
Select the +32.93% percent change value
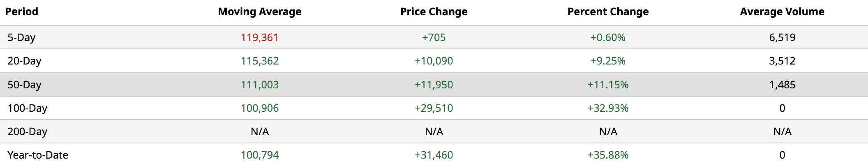(x=608, y=108)
